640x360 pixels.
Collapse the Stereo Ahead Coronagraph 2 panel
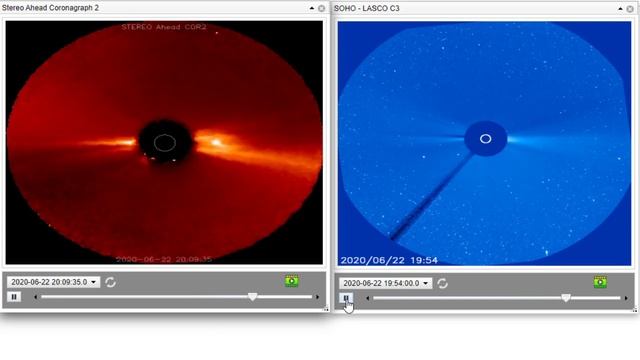(x=312, y=8)
